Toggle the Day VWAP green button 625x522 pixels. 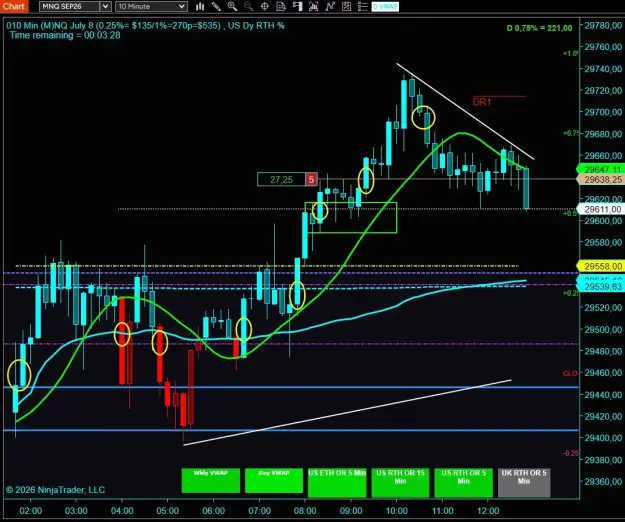(x=274, y=480)
